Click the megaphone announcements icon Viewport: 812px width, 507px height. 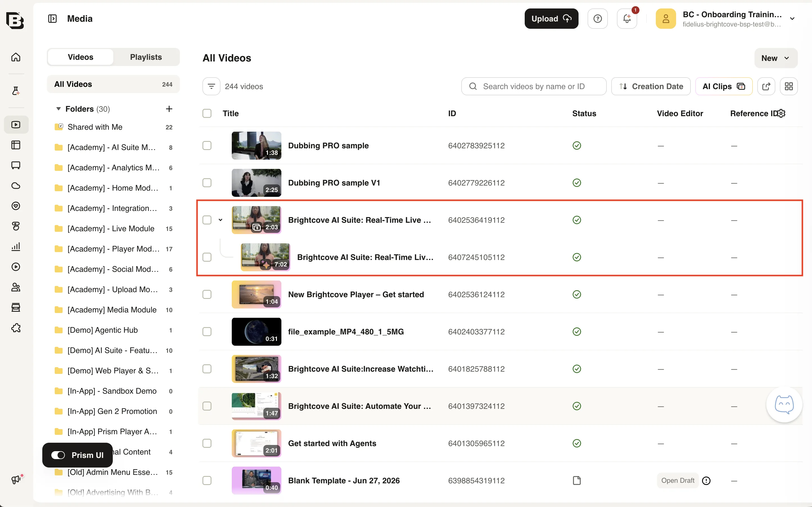click(16, 480)
